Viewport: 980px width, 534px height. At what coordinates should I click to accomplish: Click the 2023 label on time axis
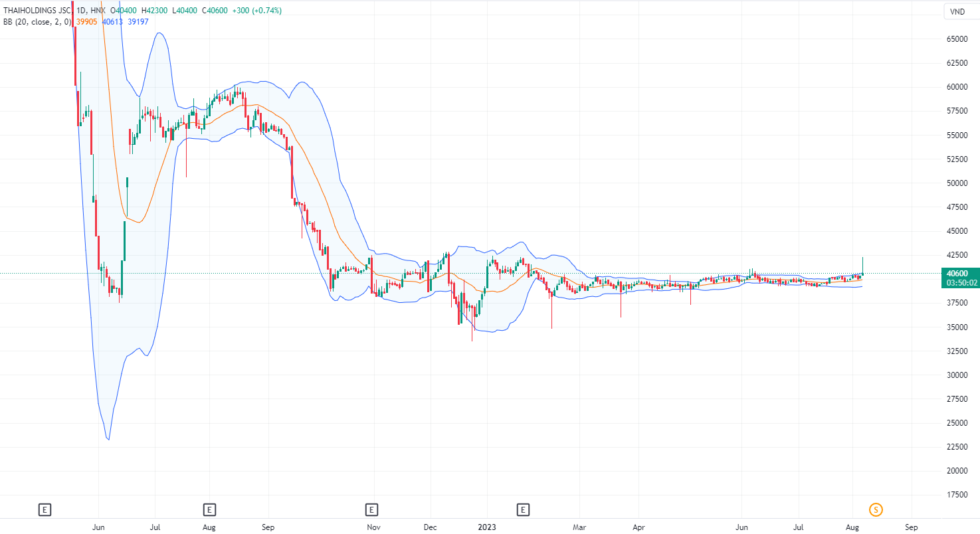click(487, 527)
